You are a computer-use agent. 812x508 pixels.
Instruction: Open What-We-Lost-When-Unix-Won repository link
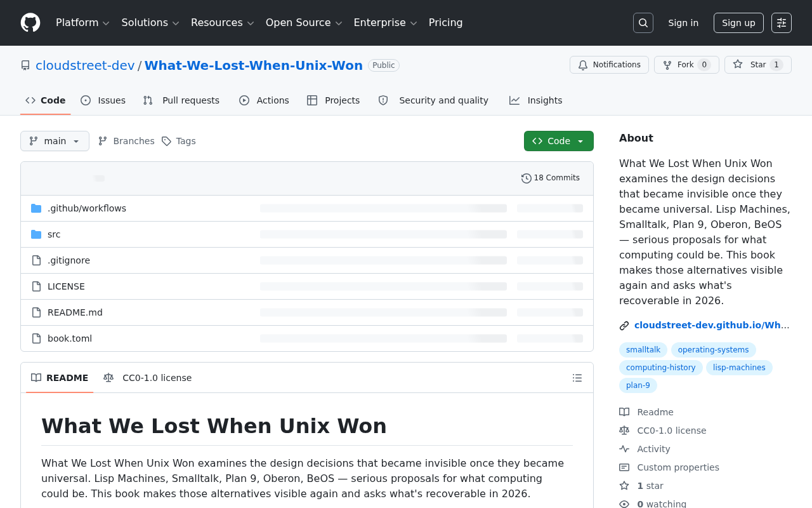pyautogui.click(x=254, y=65)
